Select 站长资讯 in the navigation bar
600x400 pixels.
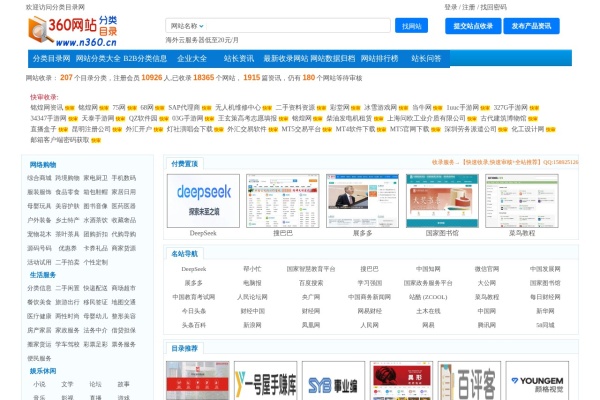pos(239,59)
